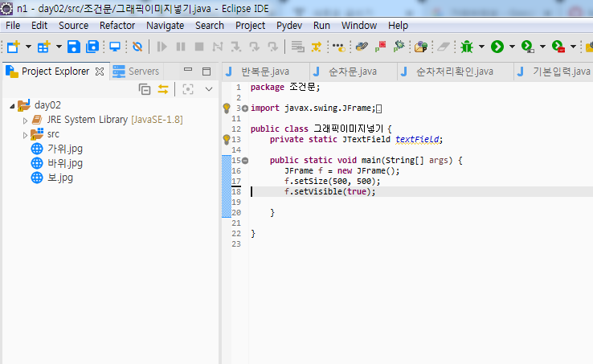Switch to the 반복문.java editor tab
Screen dimensions: 593x364
click(264, 72)
